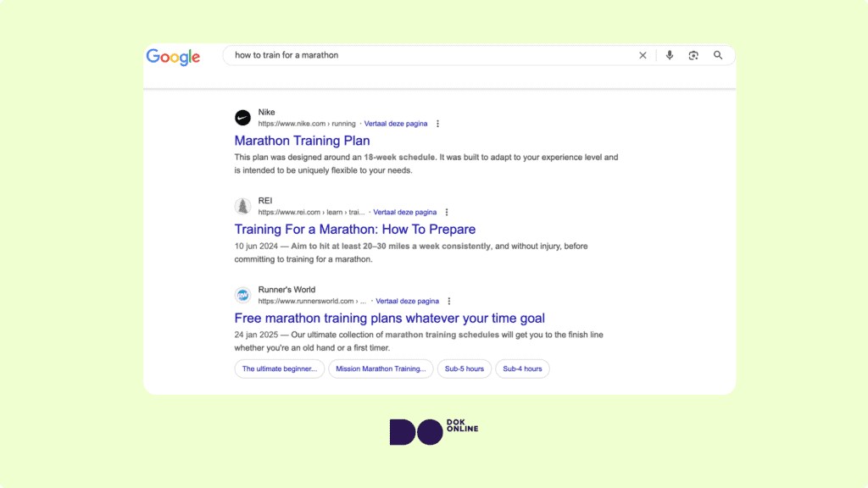Click the runnersworld.com URL
The image size is (868, 488).
tap(312, 301)
